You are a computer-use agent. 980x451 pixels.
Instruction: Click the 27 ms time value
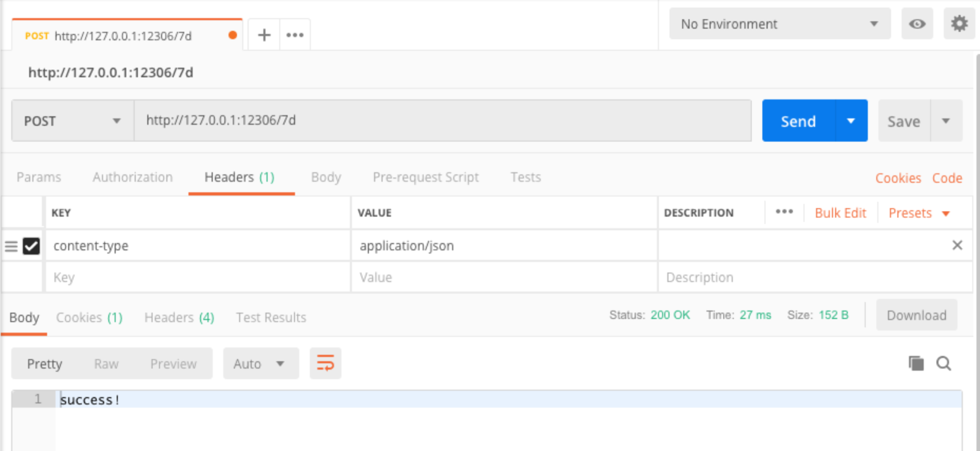click(x=755, y=315)
